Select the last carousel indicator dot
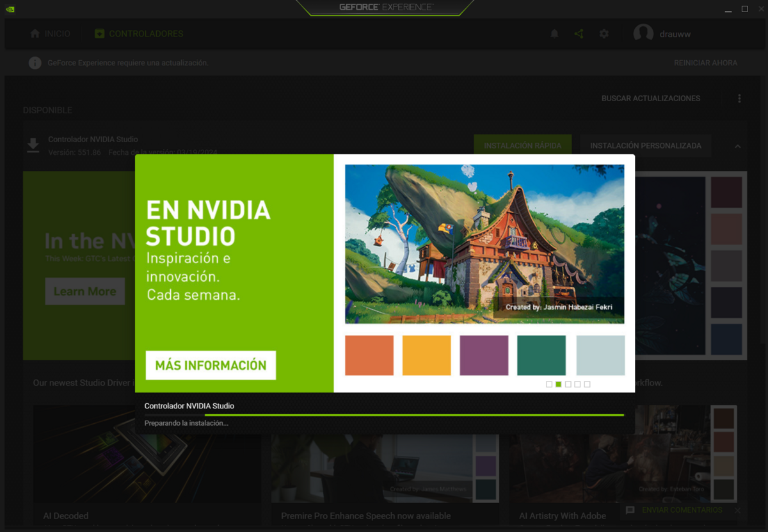Viewport: 768px width, 532px height. [587, 384]
